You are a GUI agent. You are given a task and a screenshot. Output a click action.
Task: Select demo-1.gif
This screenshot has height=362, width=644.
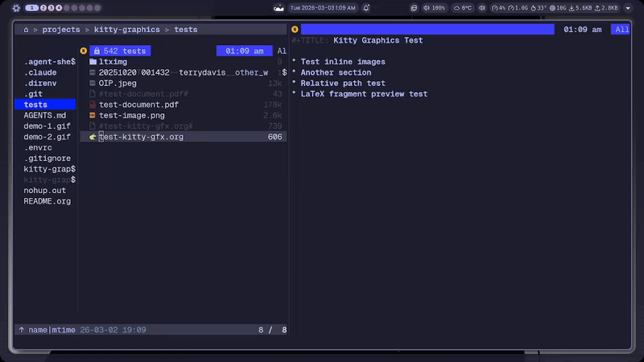point(47,126)
